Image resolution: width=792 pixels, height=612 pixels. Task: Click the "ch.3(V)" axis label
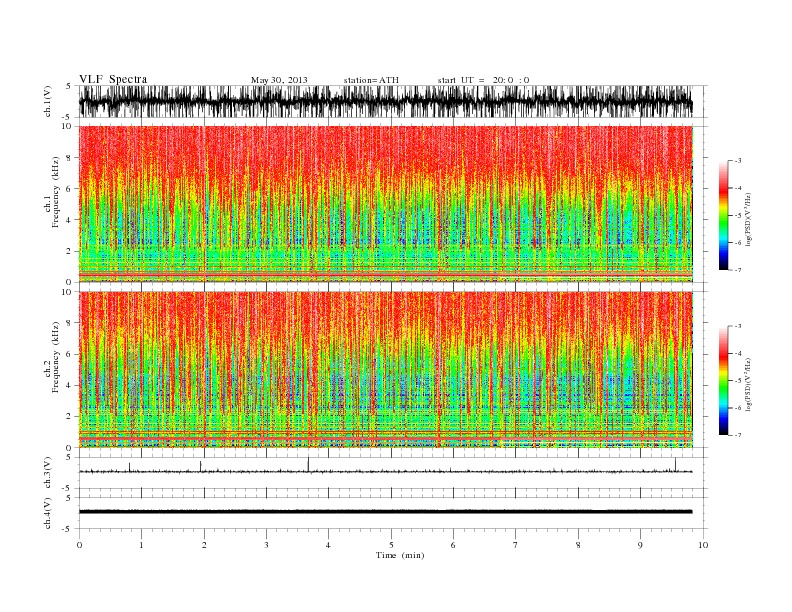(x=47, y=473)
